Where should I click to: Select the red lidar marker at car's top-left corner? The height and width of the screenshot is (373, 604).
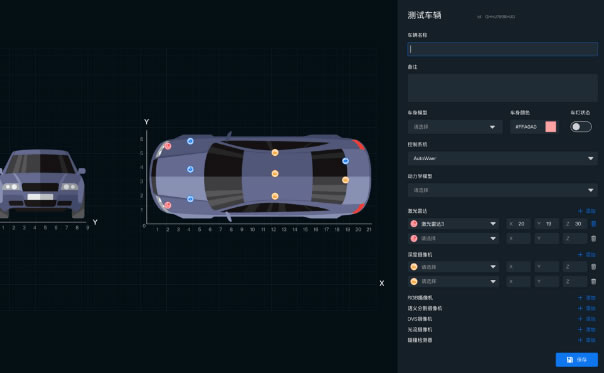coord(168,146)
